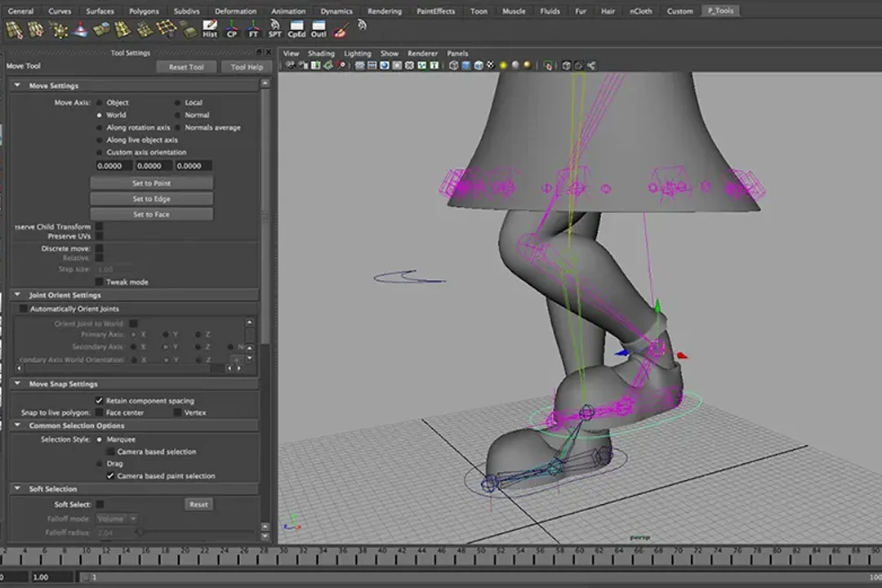Open CpEd component editor shelf icon
The width and height of the screenshot is (882, 588).
(x=296, y=29)
